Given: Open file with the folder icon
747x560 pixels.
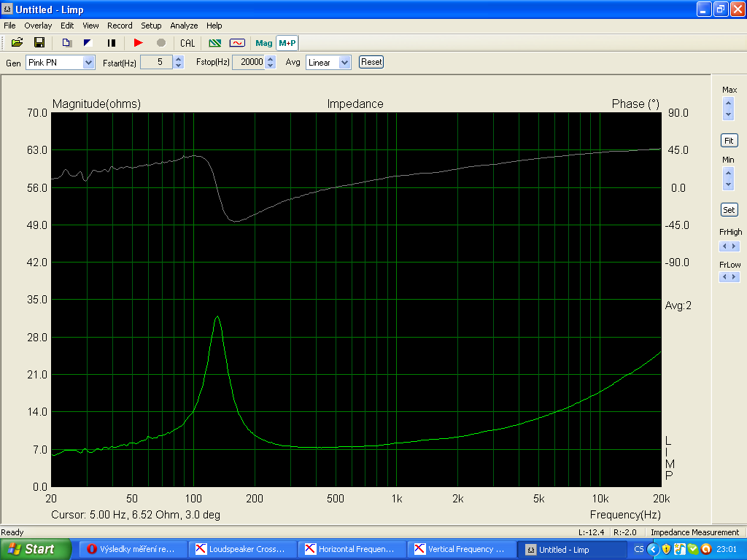Looking at the screenshot, I should tap(18, 43).
